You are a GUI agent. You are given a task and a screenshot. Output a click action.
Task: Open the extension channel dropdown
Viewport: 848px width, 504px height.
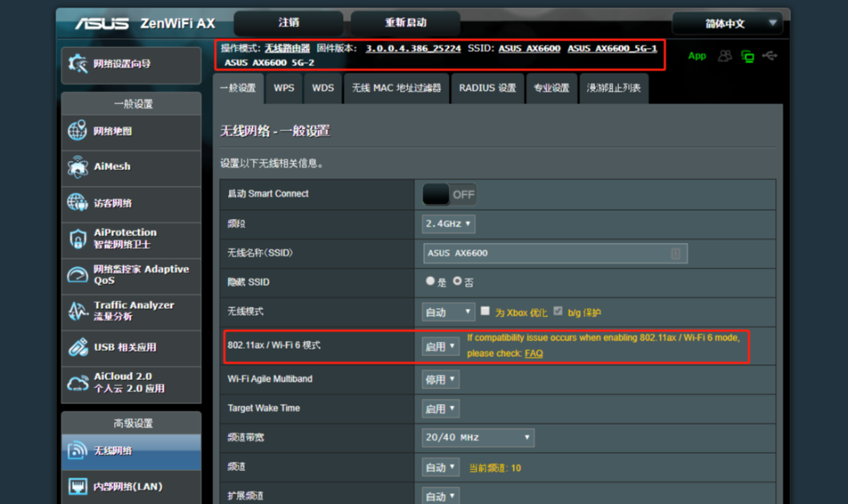[441, 496]
